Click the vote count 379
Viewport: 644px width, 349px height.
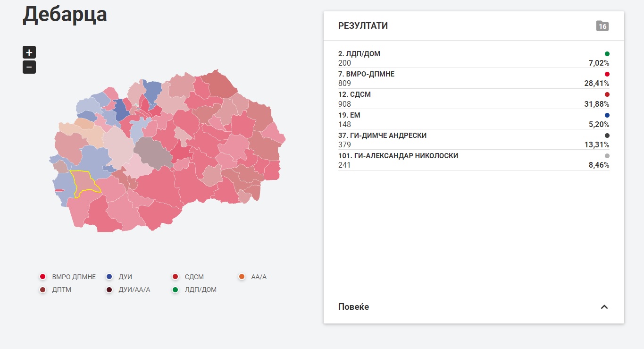(344, 145)
